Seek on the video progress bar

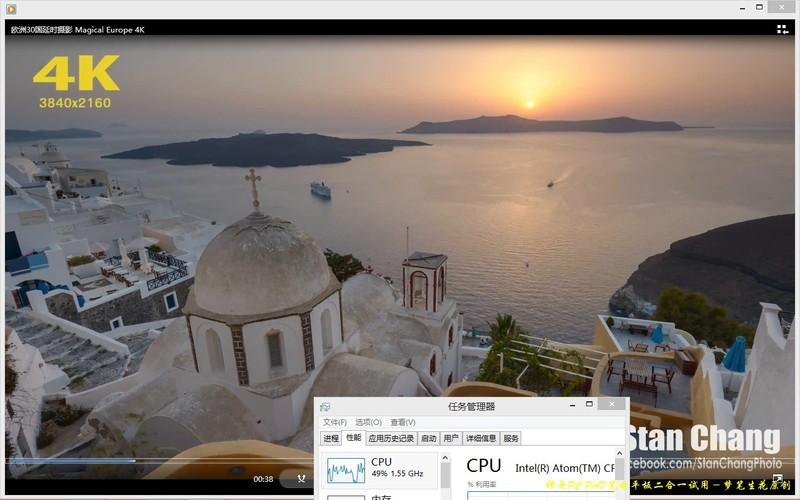click(x=160, y=461)
